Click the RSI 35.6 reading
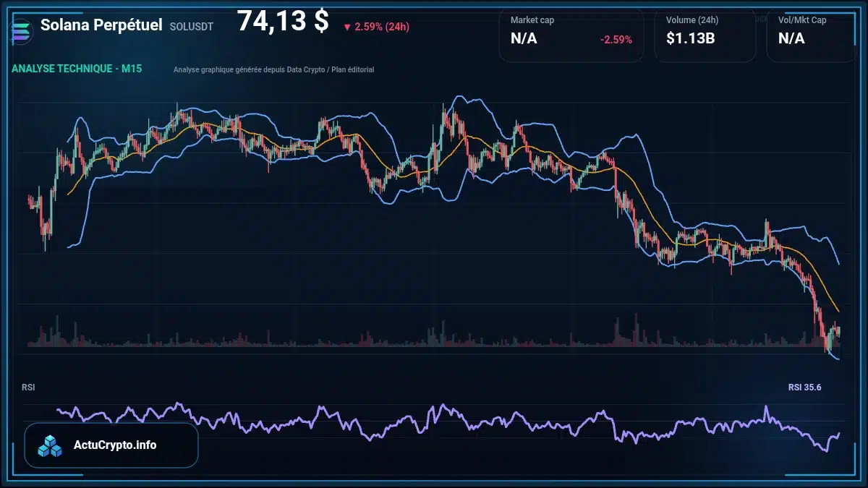 point(804,388)
